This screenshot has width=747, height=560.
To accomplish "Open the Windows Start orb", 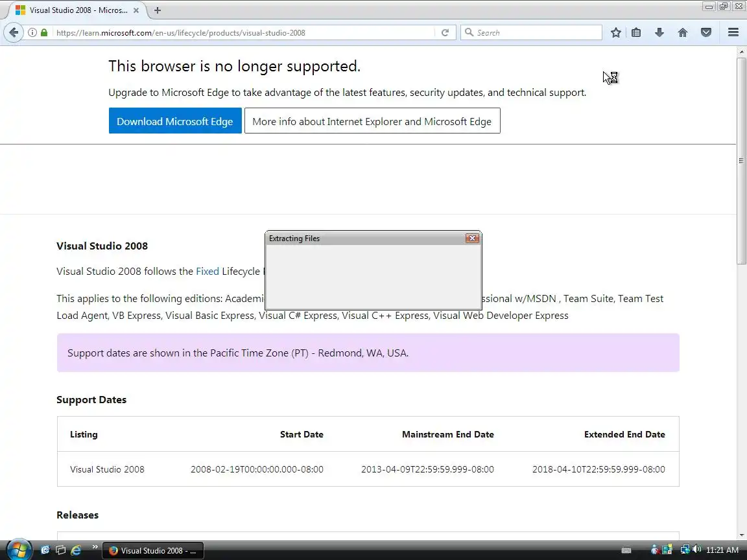I will (19, 550).
